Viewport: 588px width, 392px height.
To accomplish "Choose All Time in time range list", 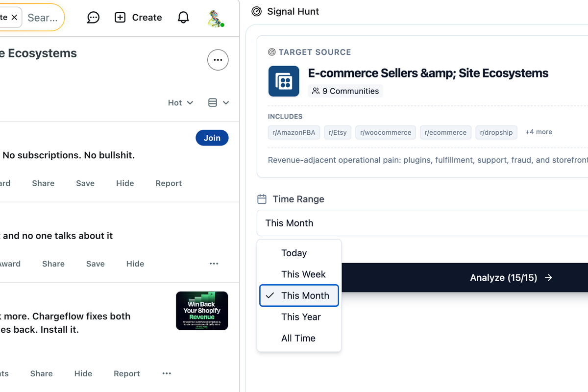I will [299, 338].
